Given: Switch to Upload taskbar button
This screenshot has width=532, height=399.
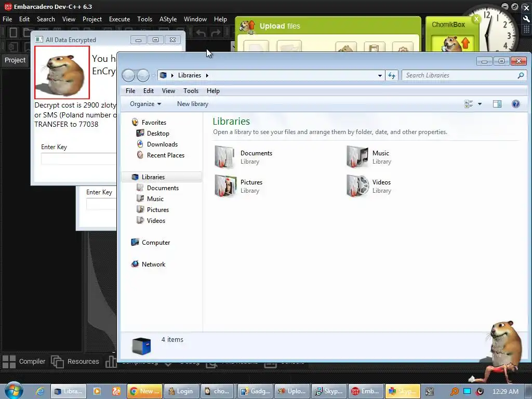Looking at the screenshot, I should 292,391.
